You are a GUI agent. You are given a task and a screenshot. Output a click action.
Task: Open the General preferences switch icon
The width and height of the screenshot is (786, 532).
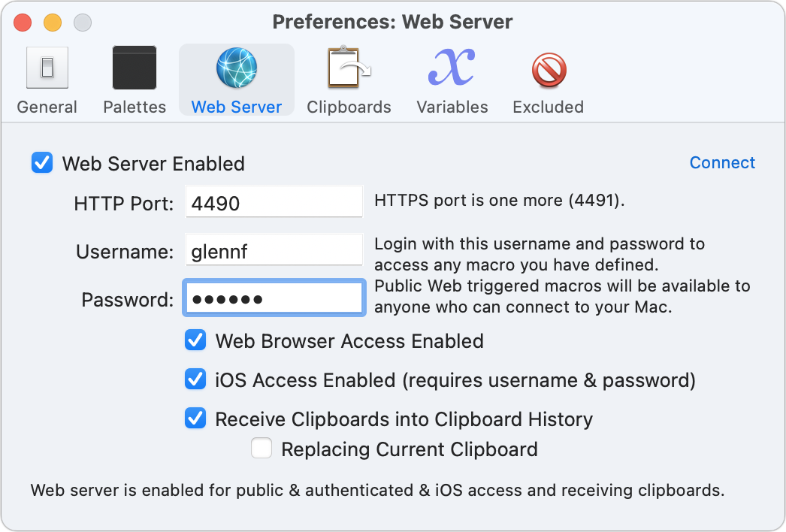pos(47,68)
